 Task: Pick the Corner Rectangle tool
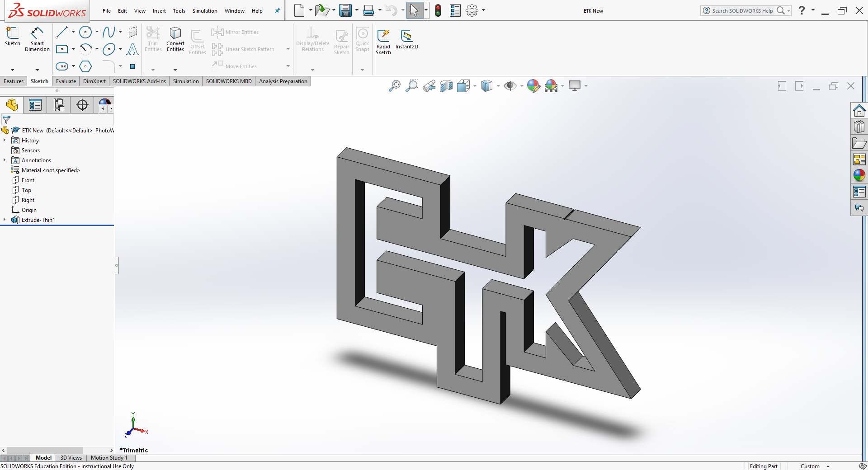(x=62, y=49)
